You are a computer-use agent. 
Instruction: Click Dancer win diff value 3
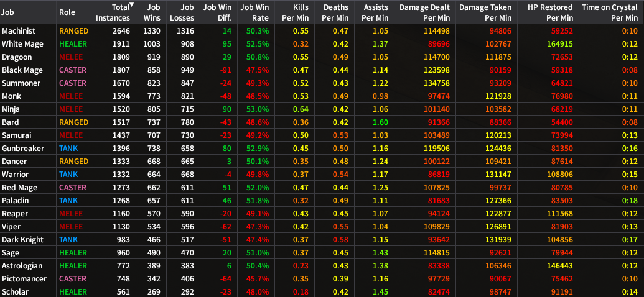[230, 161]
